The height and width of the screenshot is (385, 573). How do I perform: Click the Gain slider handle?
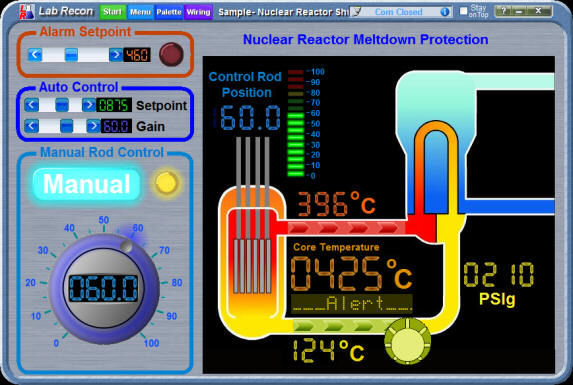67,126
